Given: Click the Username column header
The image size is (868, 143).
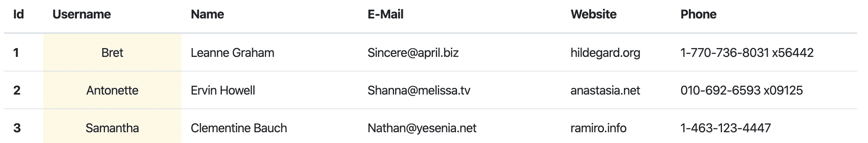Looking at the screenshot, I should pyautogui.click(x=81, y=14).
